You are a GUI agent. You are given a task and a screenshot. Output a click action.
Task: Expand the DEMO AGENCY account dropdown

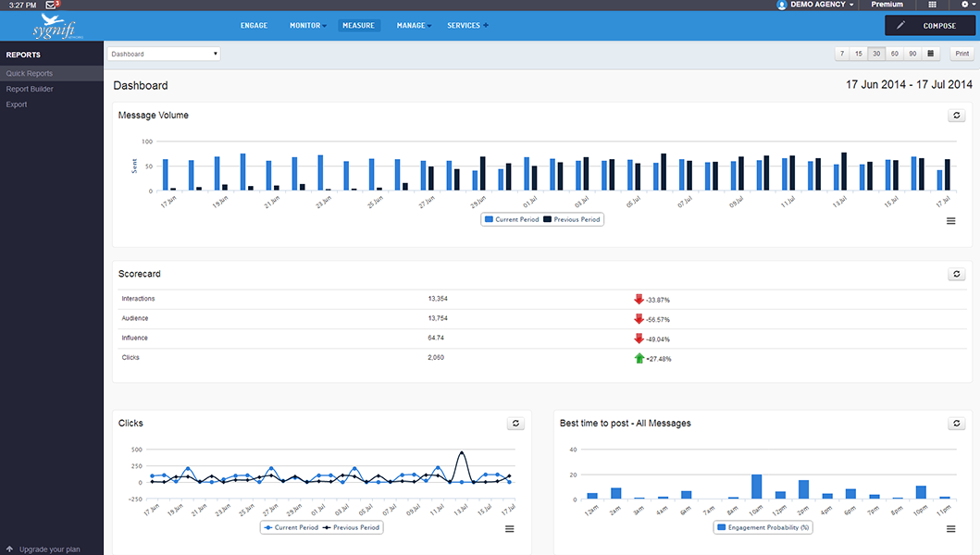[x=815, y=5]
